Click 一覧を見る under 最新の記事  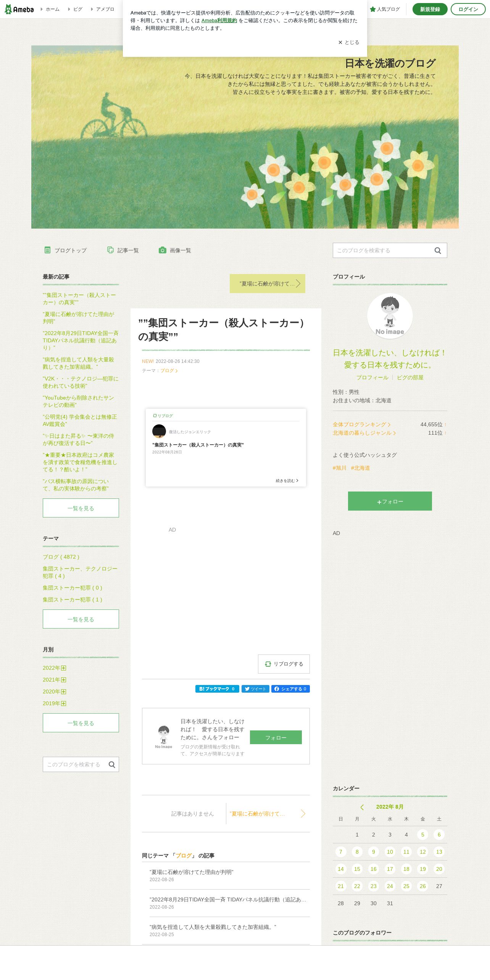(81, 508)
